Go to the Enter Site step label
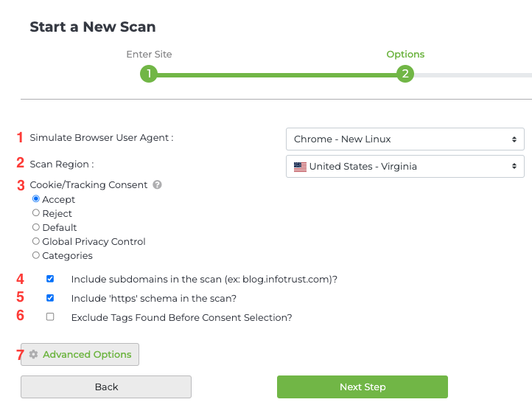The width and height of the screenshot is (532, 419). [x=149, y=55]
